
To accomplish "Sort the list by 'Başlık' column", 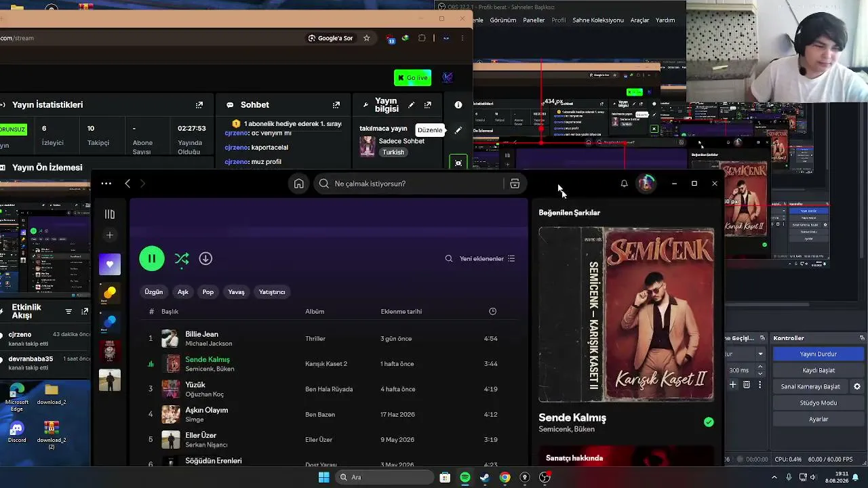I will pos(170,312).
